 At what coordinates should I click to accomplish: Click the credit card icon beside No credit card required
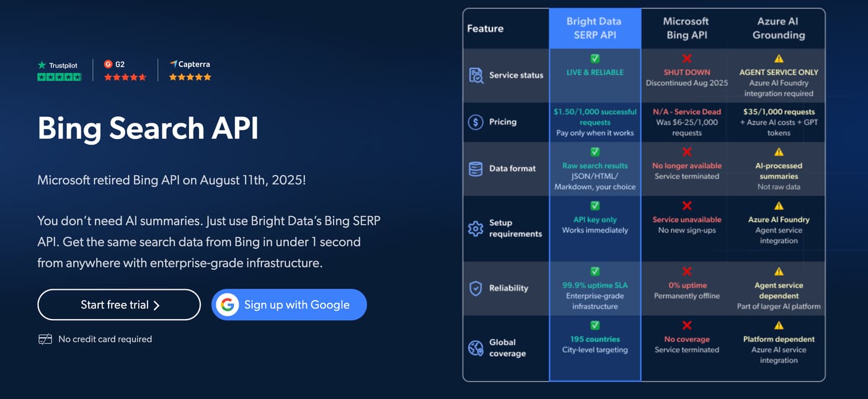[45, 339]
